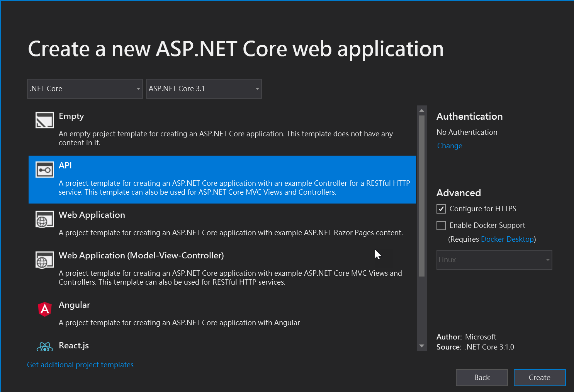Toggle Configure for HTTPS off

(441, 209)
